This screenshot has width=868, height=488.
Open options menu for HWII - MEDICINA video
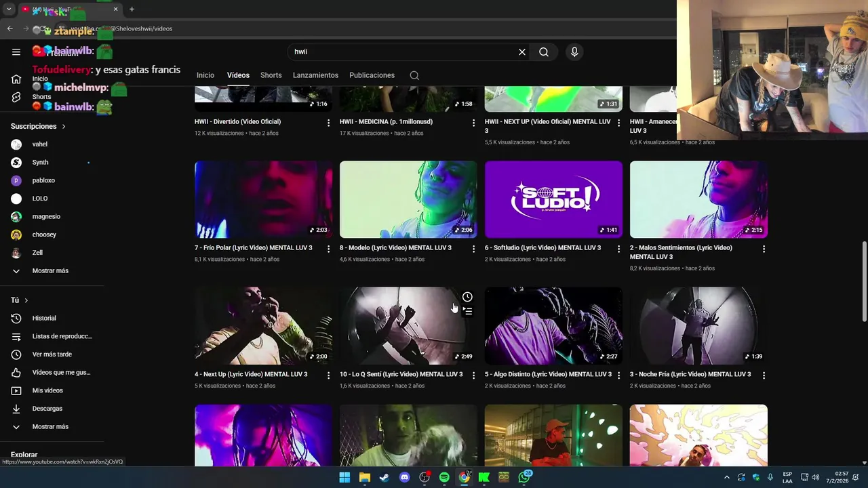pyautogui.click(x=473, y=123)
